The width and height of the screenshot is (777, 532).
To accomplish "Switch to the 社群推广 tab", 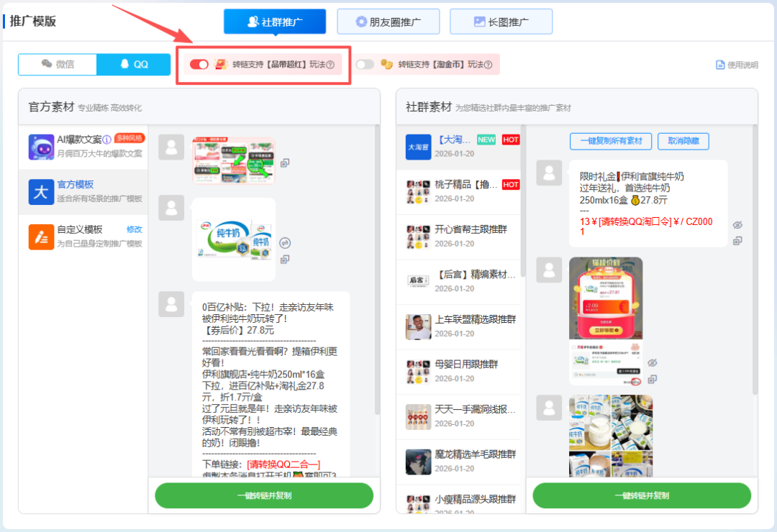I will (x=275, y=22).
